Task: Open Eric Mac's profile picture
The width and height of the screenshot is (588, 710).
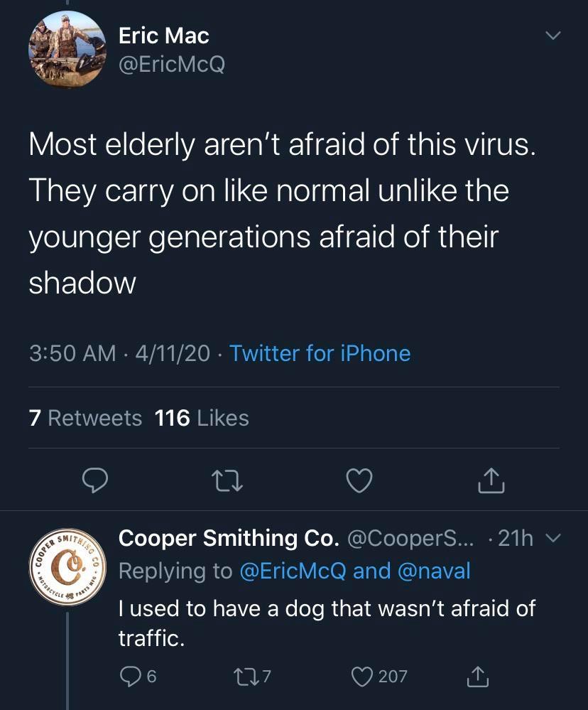Action: click(x=67, y=48)
